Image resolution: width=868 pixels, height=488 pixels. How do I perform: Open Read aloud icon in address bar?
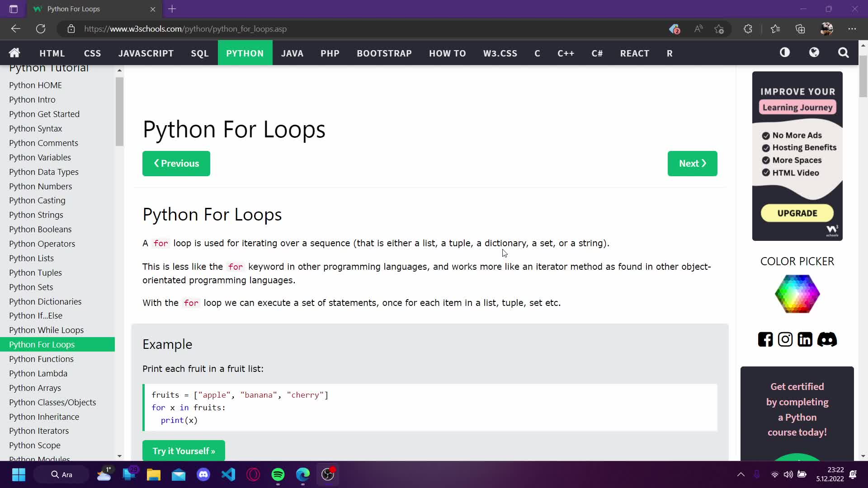click(698, 29)
